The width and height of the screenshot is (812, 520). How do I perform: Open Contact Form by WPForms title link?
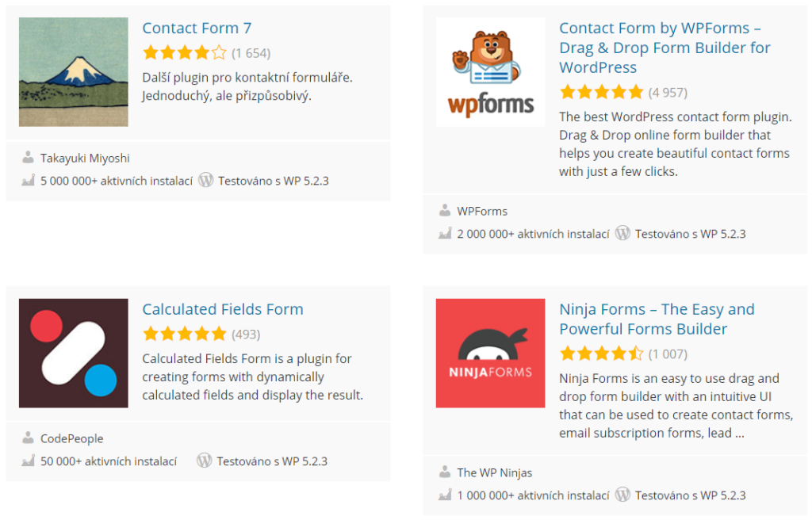point(665,48)
